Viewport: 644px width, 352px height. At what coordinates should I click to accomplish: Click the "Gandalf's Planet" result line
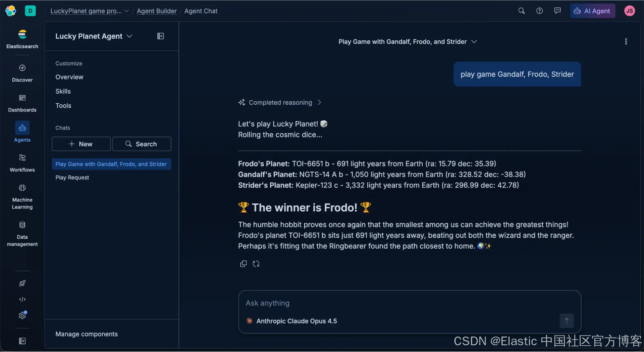[382, 174]
